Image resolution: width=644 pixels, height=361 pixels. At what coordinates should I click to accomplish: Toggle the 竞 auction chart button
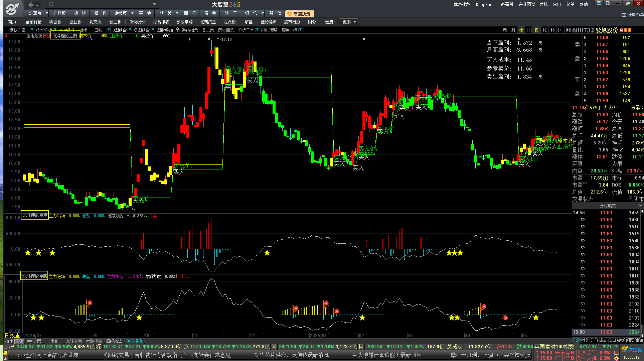click(505, 30)
